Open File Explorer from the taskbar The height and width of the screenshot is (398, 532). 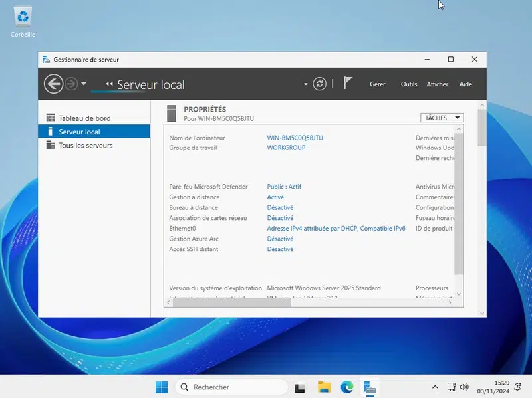coord(324,387)
